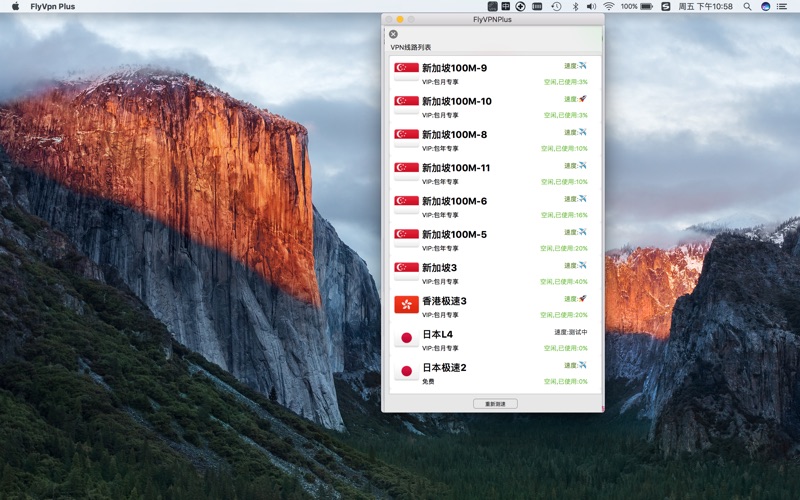Click Singapore flag of 新加坡100M-8
800x500 pixels.
406,138
